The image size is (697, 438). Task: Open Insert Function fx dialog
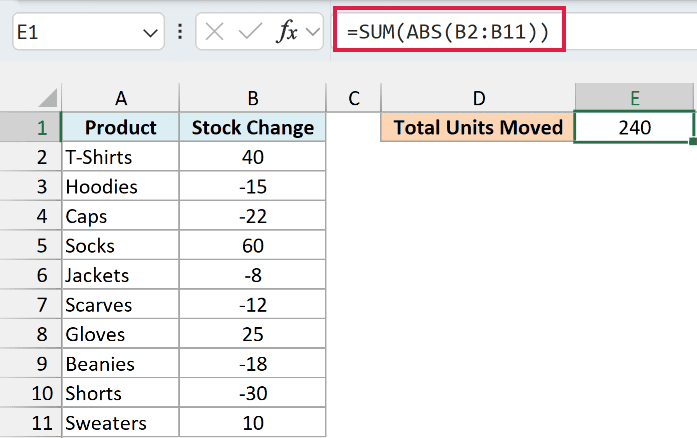287,32
